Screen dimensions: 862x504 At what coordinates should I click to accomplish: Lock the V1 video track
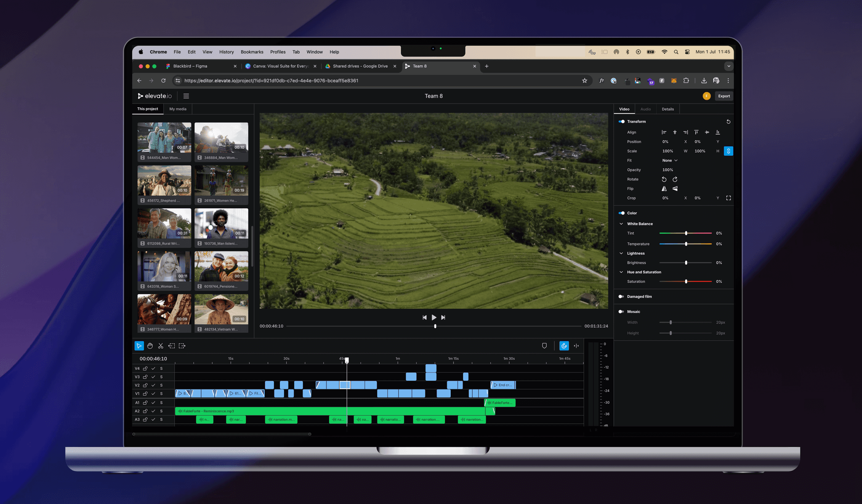(145, 394)
